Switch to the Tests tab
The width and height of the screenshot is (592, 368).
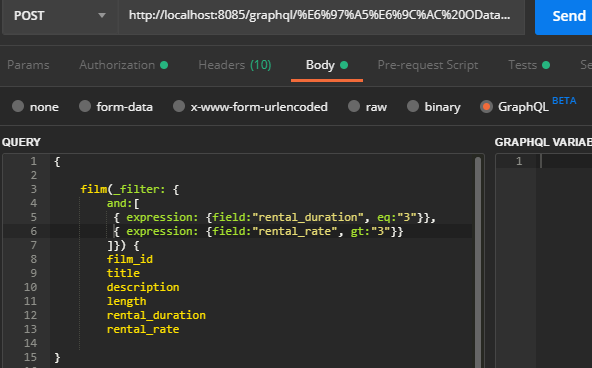529,65
